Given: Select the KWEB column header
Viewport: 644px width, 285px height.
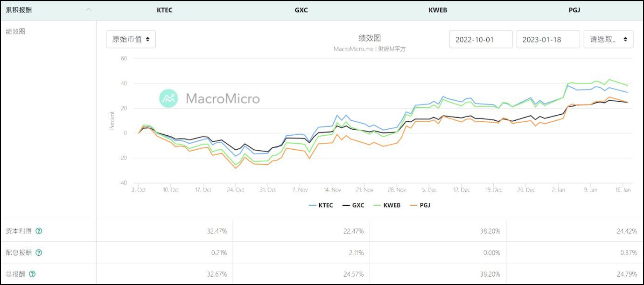Looking at the screenshot, I should pos(437,9).
